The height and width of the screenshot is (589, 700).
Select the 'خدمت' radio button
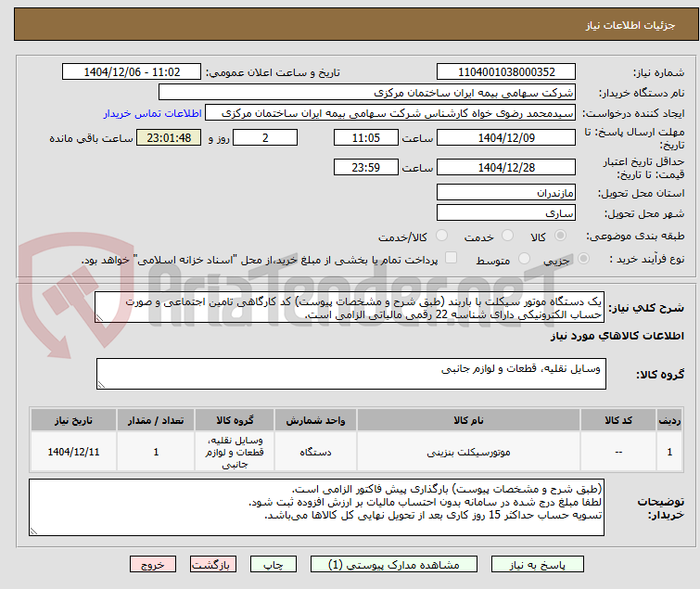[x=507, y=236]
